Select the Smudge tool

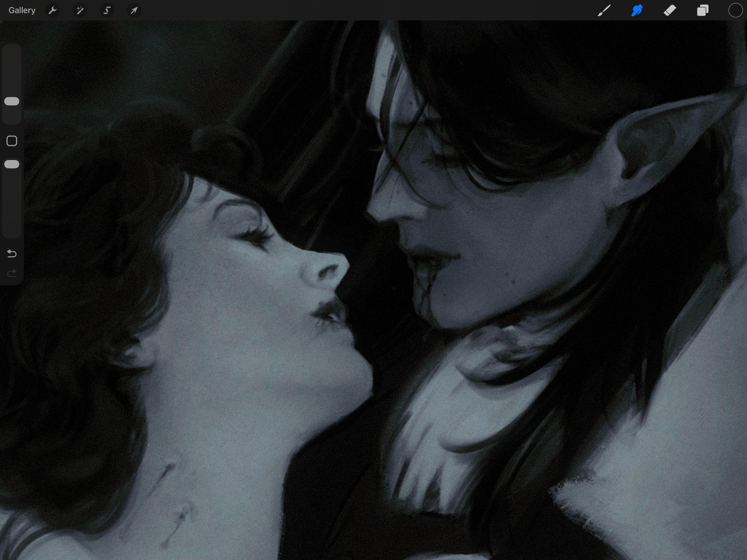click(637, 11)
